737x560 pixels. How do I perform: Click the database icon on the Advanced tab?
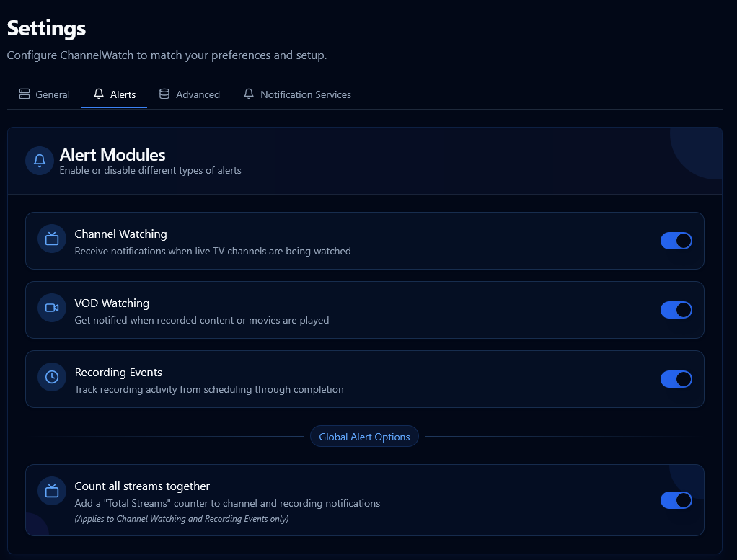pyautogui.click(x=164, y=94)
